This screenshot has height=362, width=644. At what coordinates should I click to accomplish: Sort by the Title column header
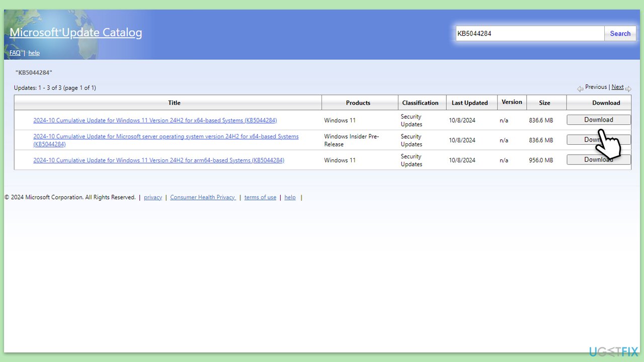click(x=174, y=103)
